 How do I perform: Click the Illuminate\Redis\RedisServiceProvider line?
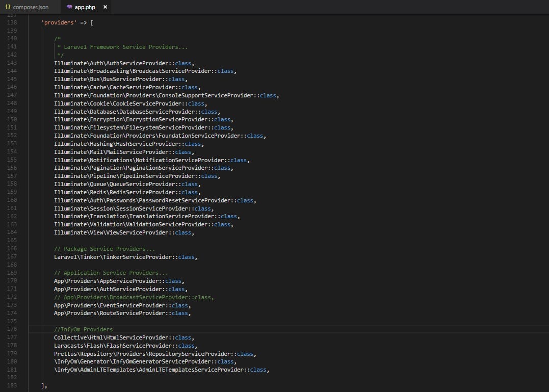click(127, 193)
